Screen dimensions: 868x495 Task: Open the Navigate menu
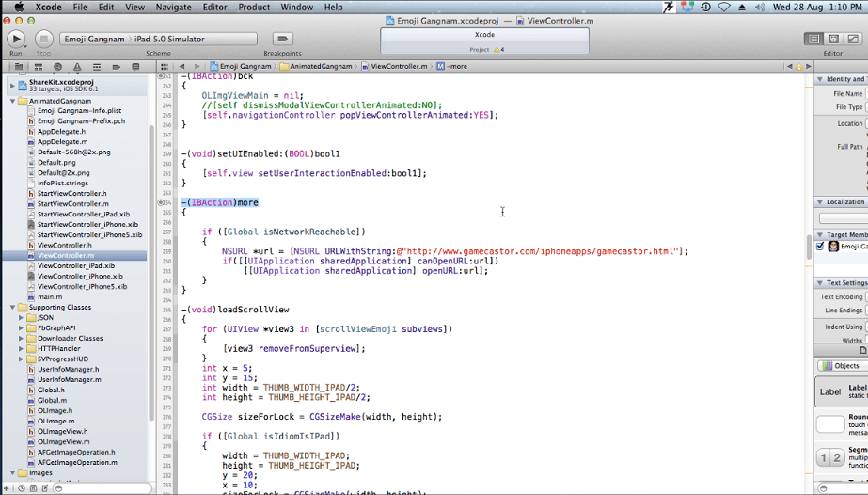coord(173,8)
